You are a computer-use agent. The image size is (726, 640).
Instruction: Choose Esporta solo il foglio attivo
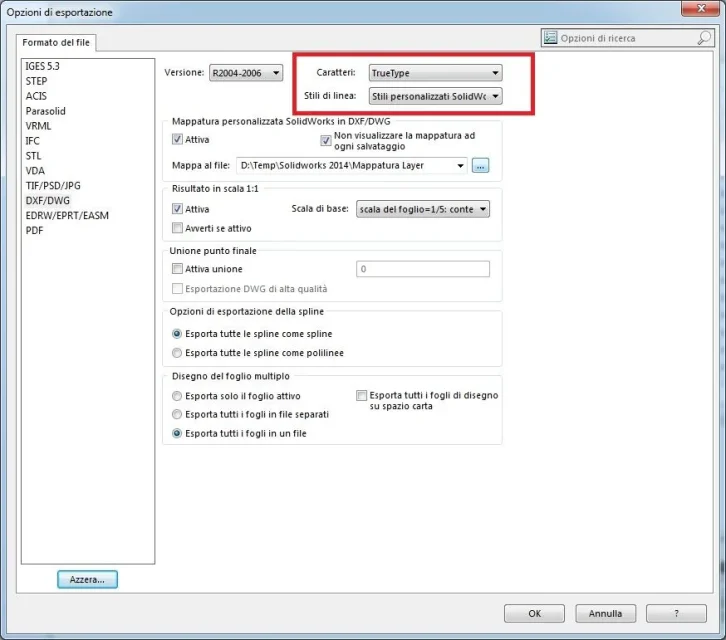177,396
